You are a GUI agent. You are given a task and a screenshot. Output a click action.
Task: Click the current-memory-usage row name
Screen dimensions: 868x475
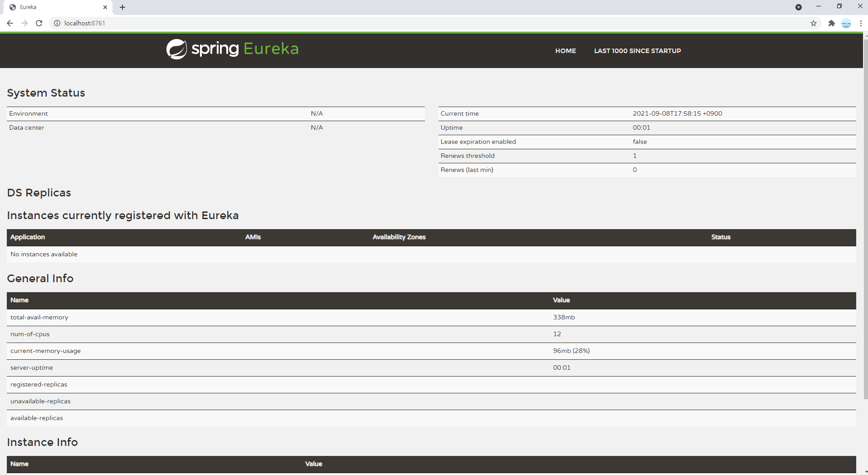pyautogui.click(x=45, y=351)
